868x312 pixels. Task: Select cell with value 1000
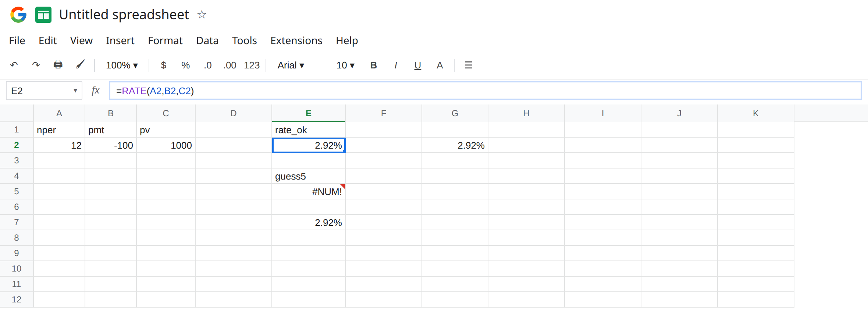166,145
